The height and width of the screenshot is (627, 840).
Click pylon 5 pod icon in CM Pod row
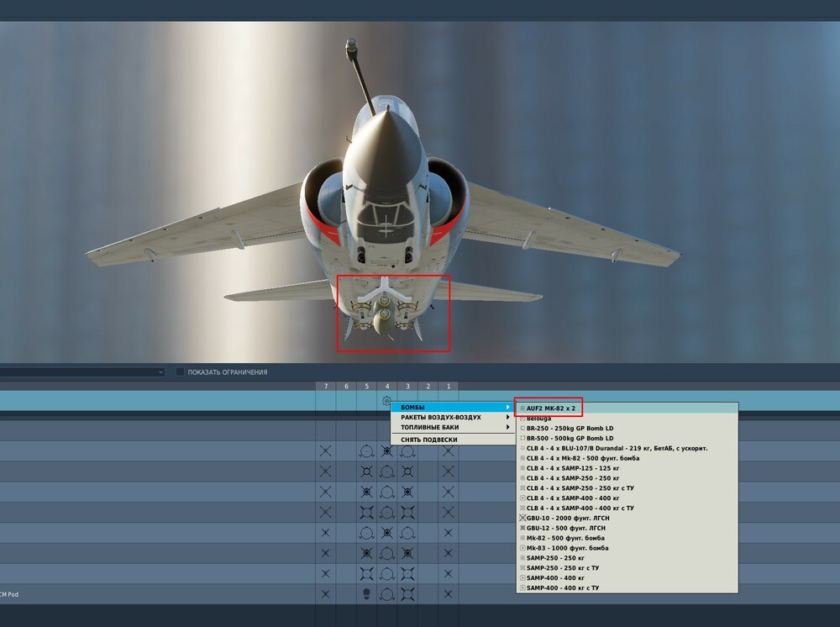point(366,593)
